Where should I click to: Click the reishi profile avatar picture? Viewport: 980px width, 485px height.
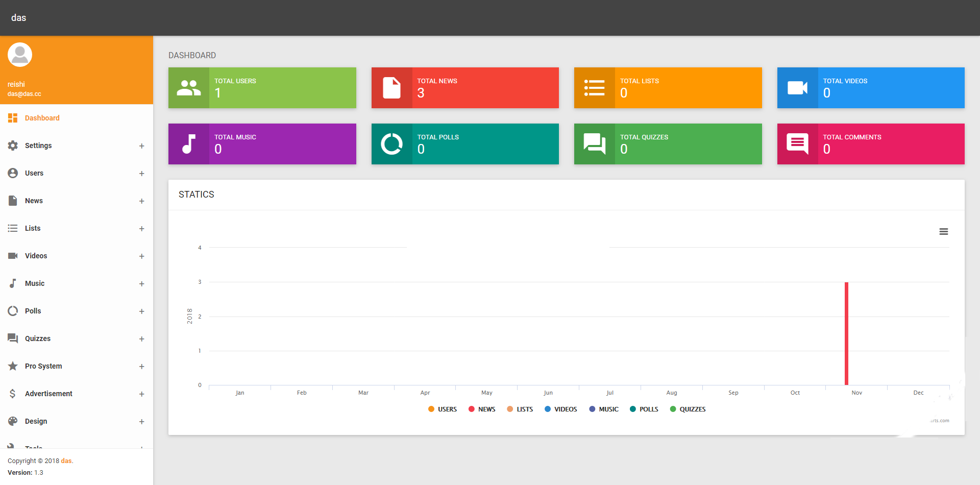(x=20, y=54)
